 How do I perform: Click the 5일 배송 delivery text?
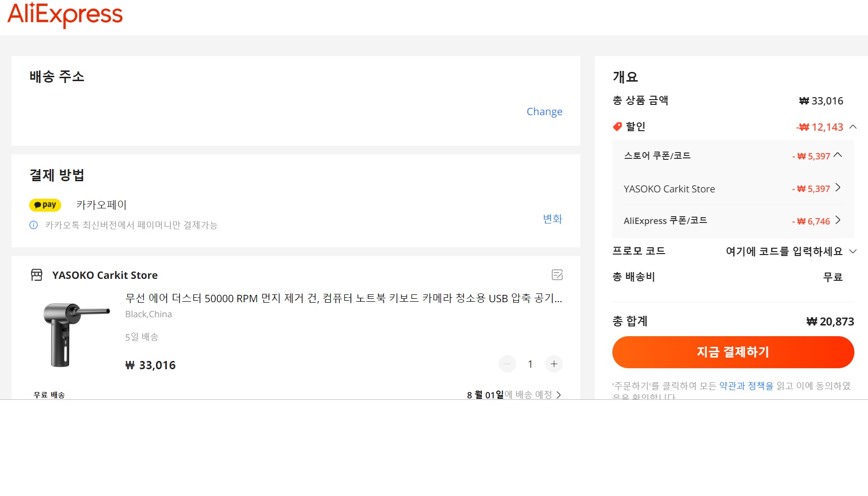point(141,337)
